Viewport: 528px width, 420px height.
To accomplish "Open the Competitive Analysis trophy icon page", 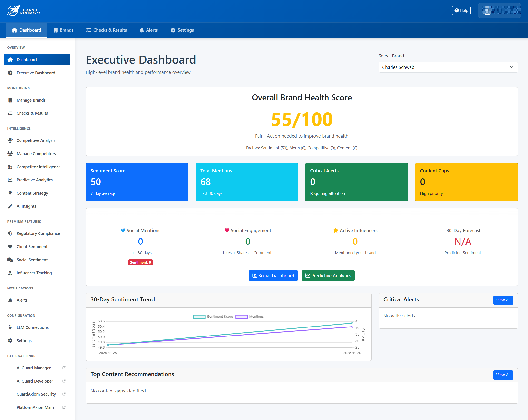I will [10, 140].
